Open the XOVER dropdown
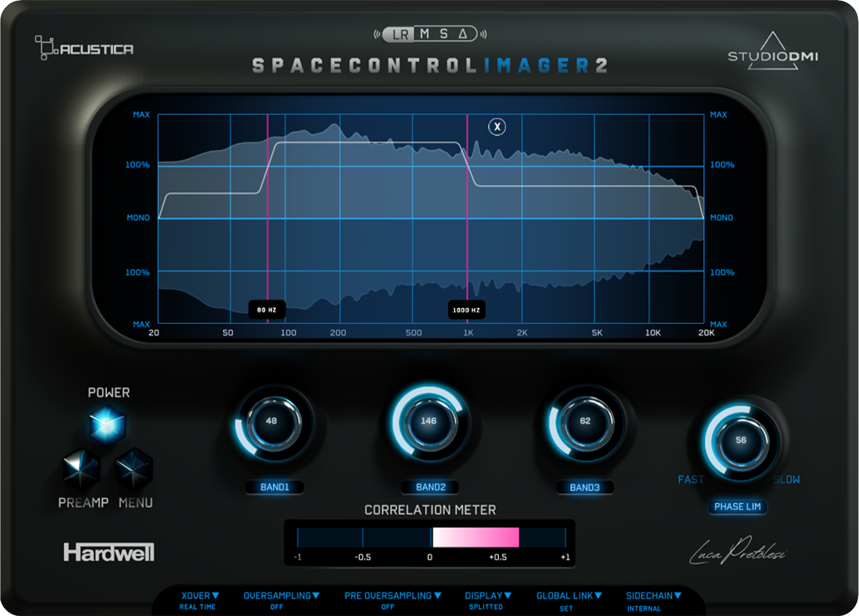Viewport: 859px width, 616px height. click(200, 595)
